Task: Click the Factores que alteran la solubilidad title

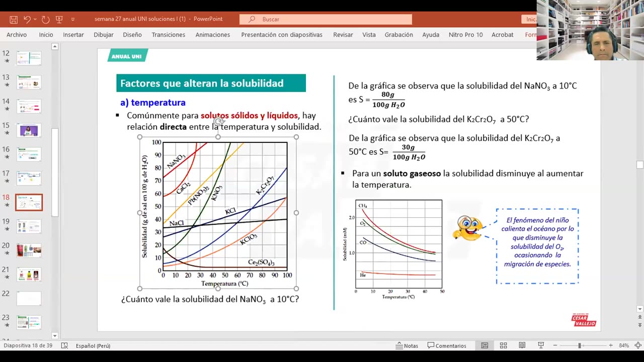Action: (211, 83)
